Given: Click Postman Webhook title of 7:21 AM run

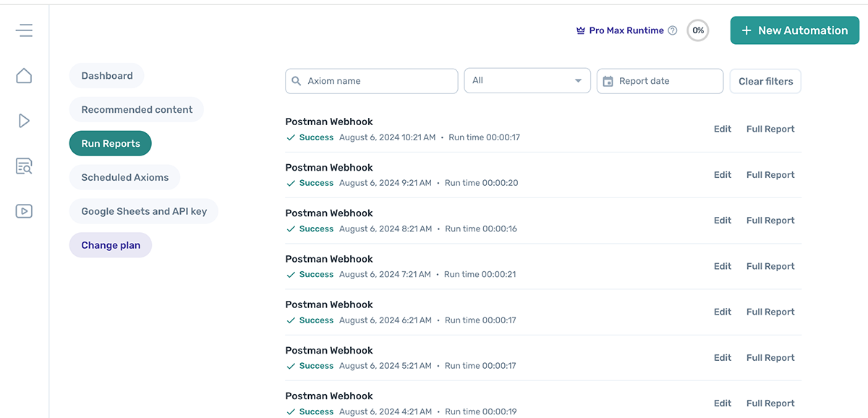Looking at the screenshot, I should click(x=329, y=259).
